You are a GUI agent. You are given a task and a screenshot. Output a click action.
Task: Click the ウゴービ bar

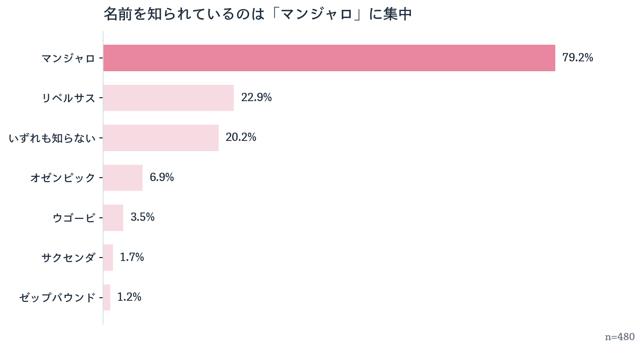113,218
